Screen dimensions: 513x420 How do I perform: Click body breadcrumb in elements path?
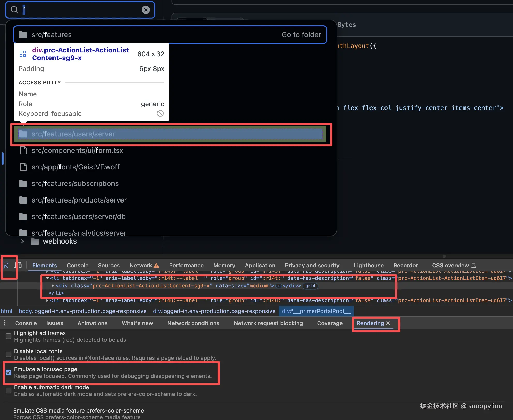[x=82, y=311]
